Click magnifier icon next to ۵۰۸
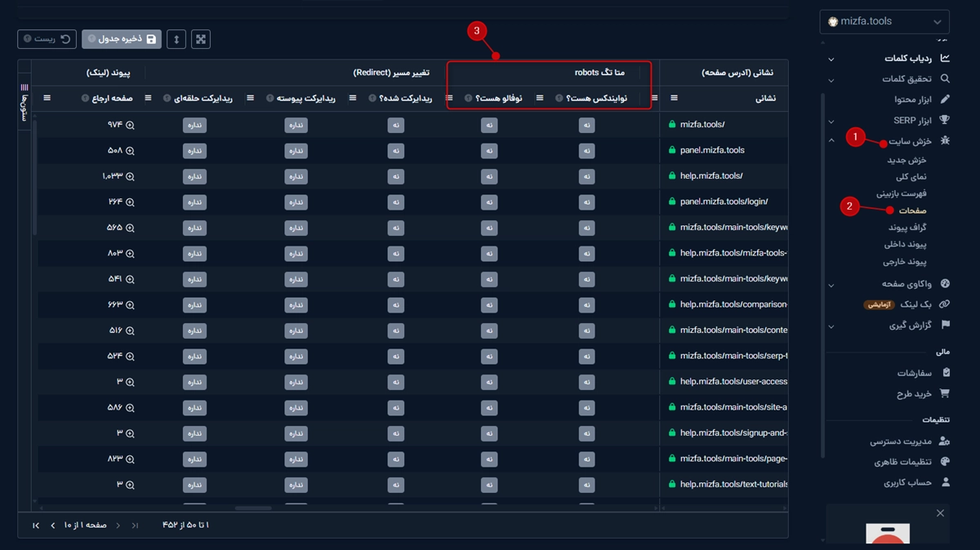Image resolution: width=980 pixels, height=550 pixels. (x=130, y=150)
